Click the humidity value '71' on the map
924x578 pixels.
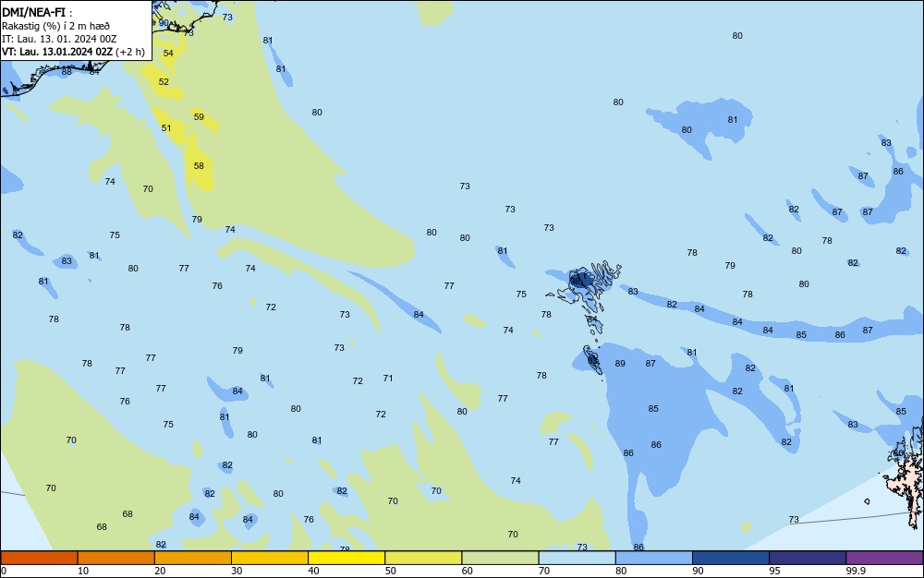(x=388, y=379)
